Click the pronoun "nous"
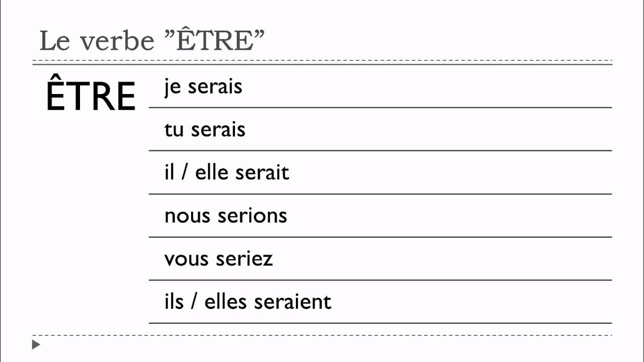The width and height of the screenshot is (644, 362). (188, 216)
